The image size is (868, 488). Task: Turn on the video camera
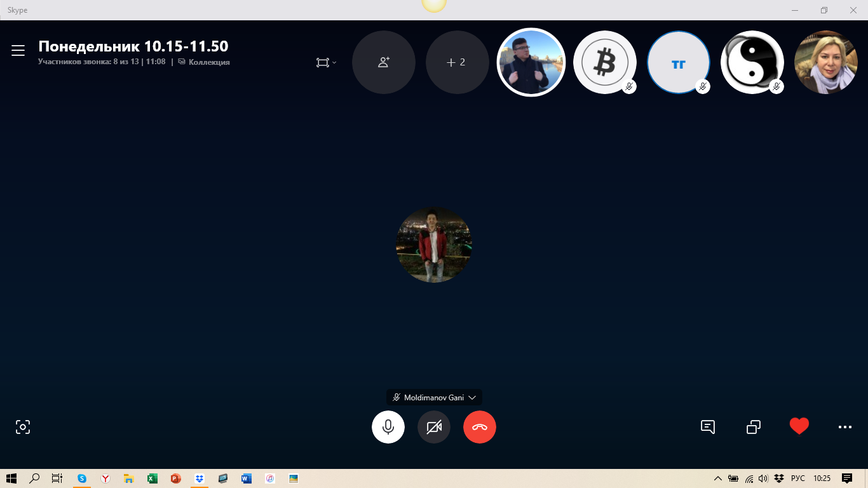434,427
